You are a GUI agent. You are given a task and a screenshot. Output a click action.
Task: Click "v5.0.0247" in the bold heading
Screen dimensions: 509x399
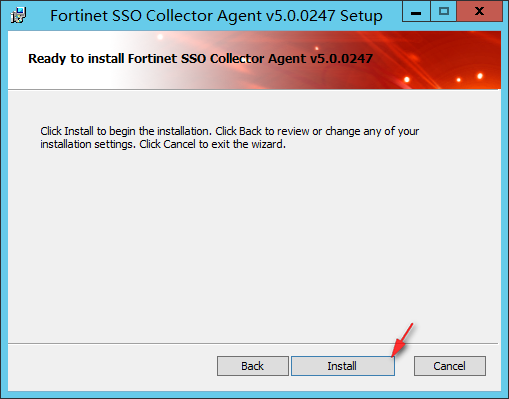pos(341,59)
